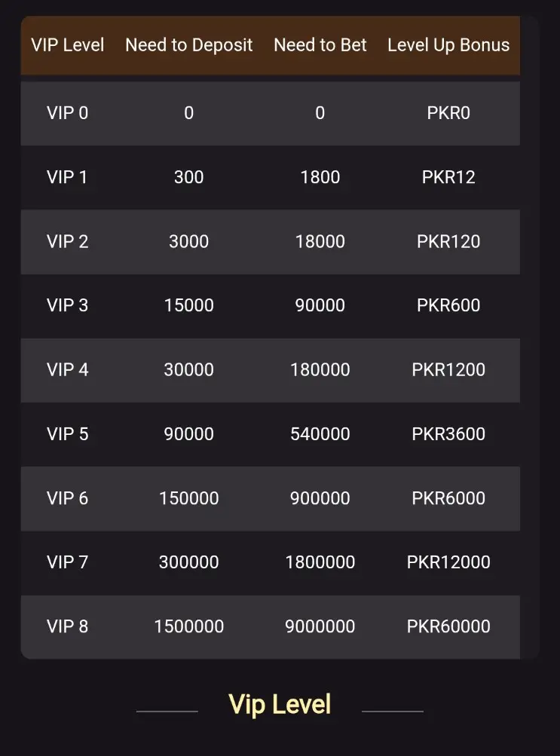Select the VIP 1 row label

(68, 177)
